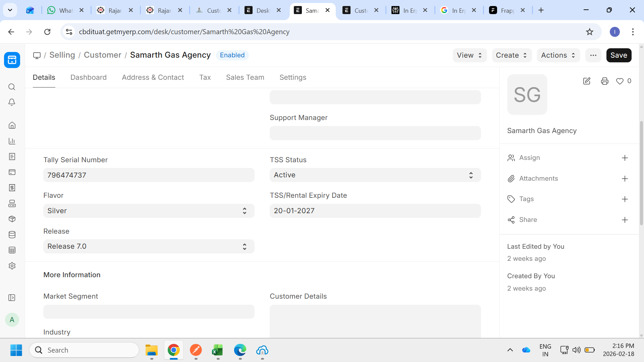Open the Sales Team tab
Viewport: 644px width, 362px height.
(245, 77)
